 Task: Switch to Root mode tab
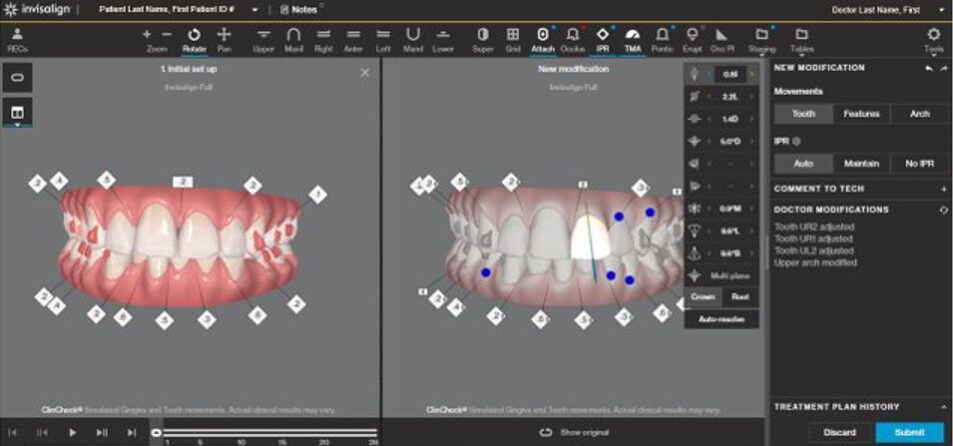click(x=740, y=297)
